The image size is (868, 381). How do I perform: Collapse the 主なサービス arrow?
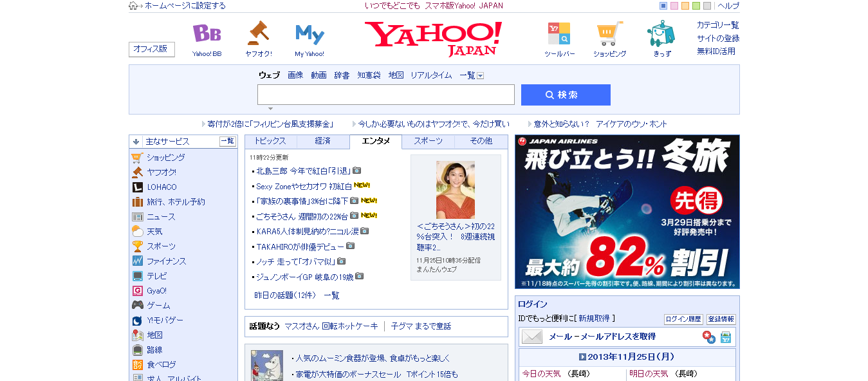tap(136, 142)
